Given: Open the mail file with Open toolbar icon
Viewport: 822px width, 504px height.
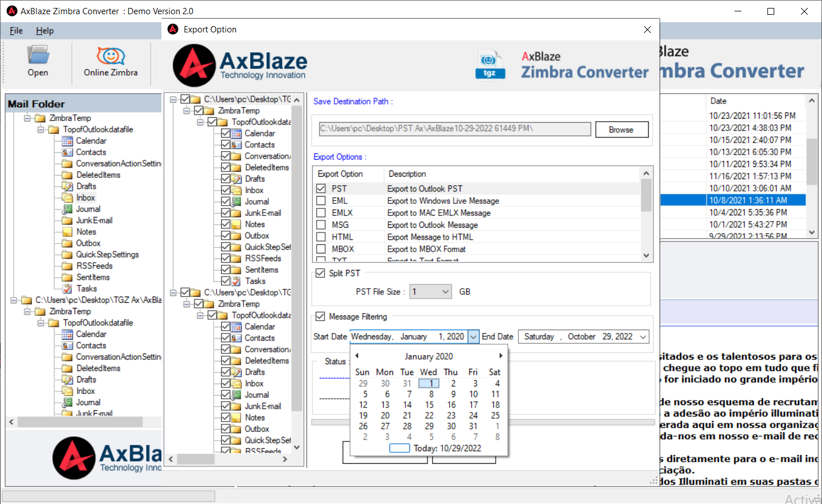Looking at the screenshot, I should pyautogui.click(x=38, y=61).
